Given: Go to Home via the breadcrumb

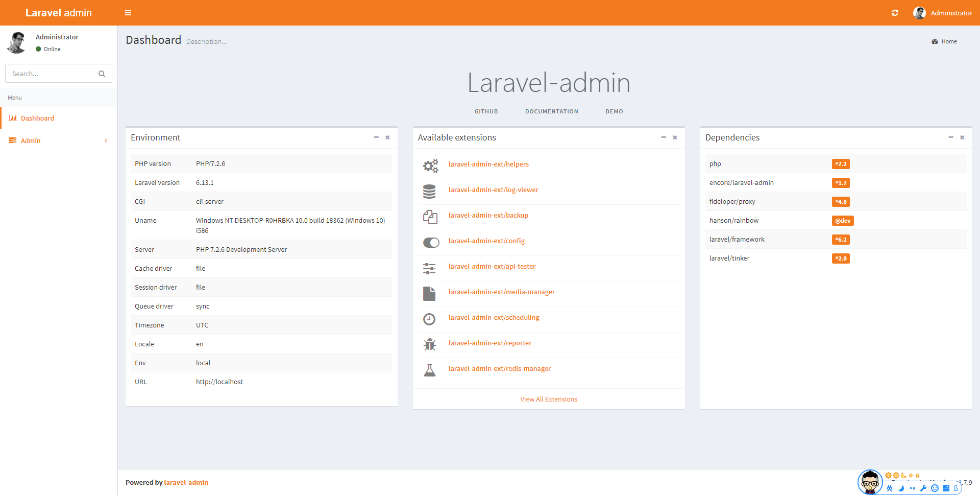Looking at the screenshot, I should [x=944, y=41].
